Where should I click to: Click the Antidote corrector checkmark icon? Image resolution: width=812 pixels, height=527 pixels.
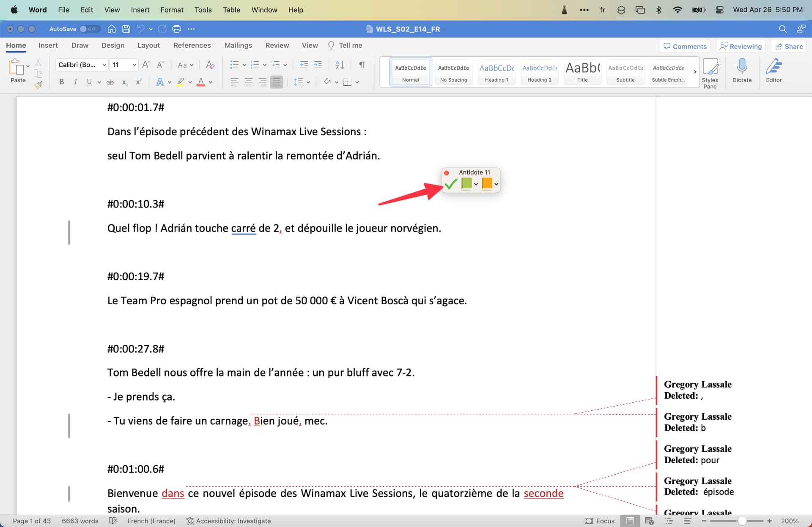pyautogui.click(x=451, y=184)
